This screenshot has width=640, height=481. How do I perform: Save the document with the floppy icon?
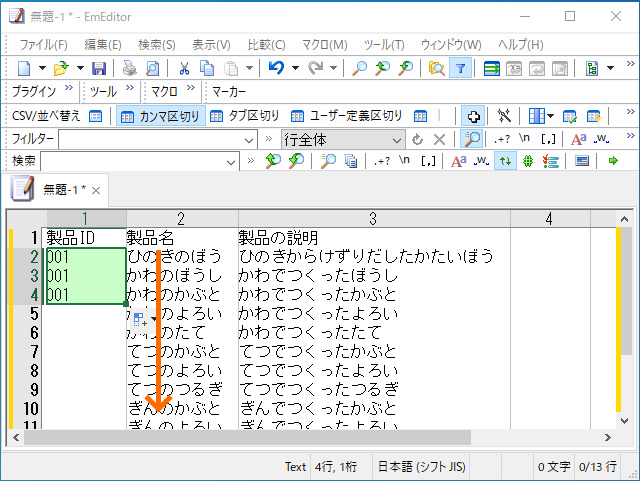click(99, 68)
